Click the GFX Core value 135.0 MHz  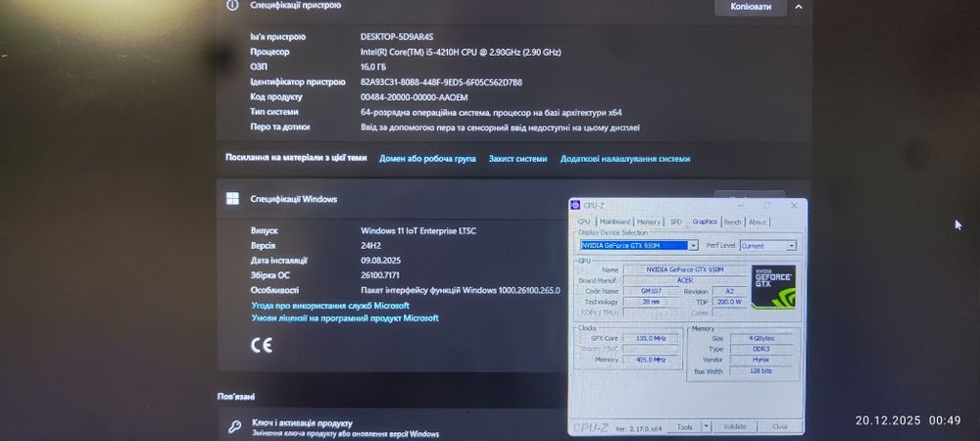(x=650, y=338)
